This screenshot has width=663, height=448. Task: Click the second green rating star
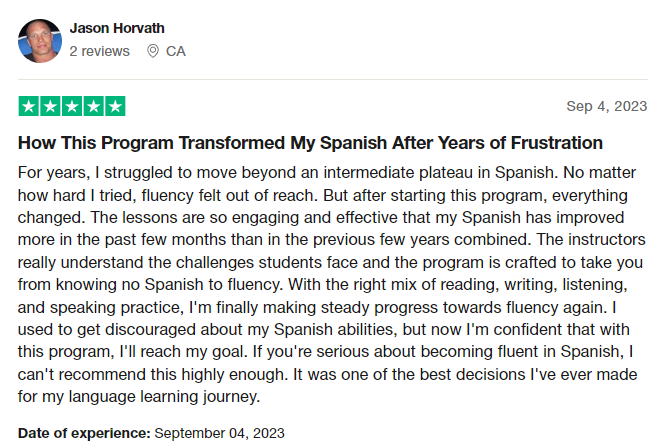click(x=50, y=106)
